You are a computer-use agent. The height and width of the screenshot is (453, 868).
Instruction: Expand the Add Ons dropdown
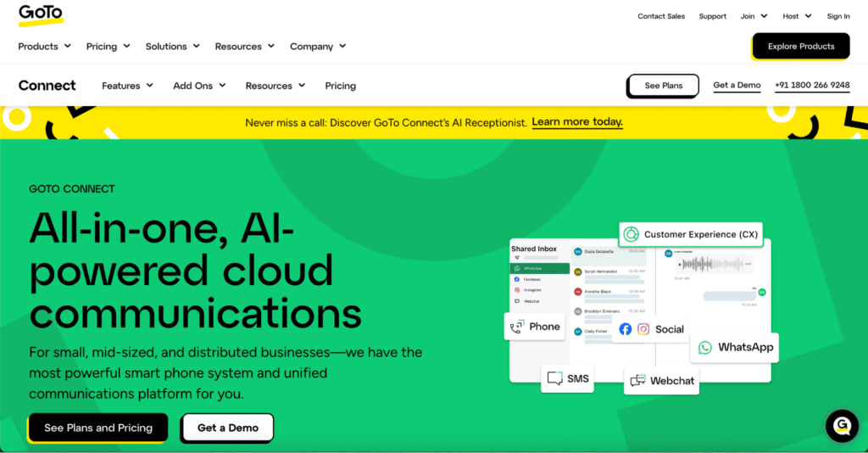click(199, 86)
